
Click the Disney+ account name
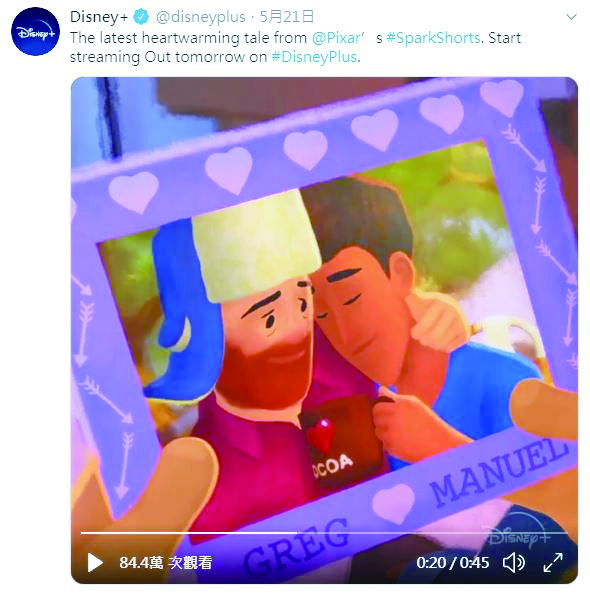coord(99,17)
